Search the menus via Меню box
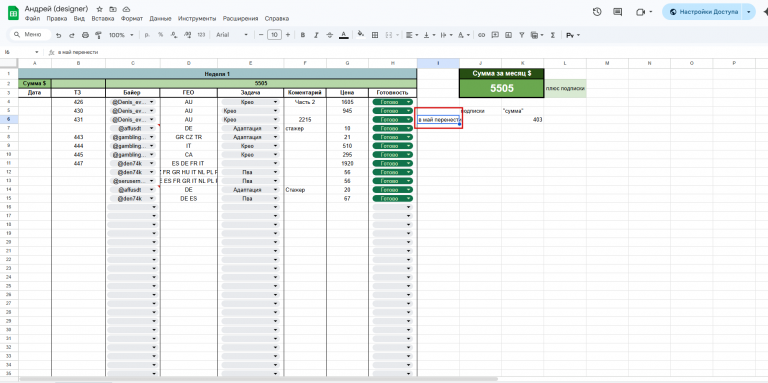 coord(30,35)
